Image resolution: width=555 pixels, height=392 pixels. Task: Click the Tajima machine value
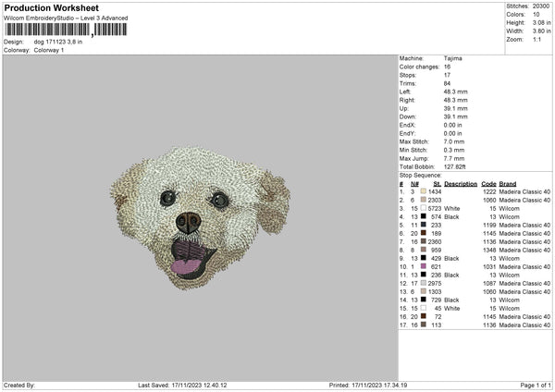click(x=453, y=58)
